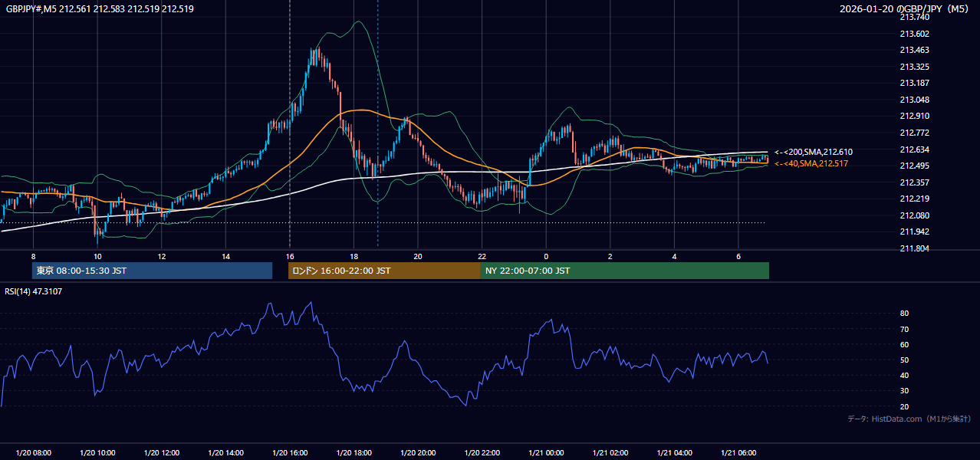The image size is (980, 460).
Task: Click hour label 12 under price chart
Action: (x=162, y=256)
